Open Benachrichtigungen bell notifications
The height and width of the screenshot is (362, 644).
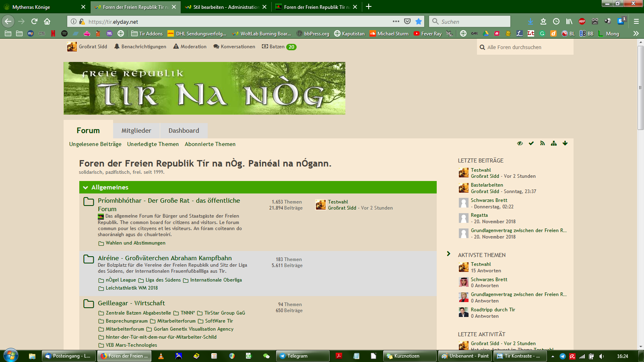(x=140, y=47)
